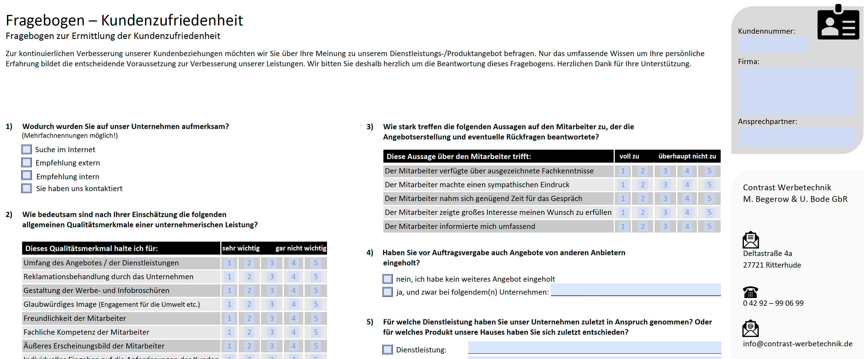Rate 'Freundlichkeit der Mitarbeiter' as 1
Viewport: 868px width, 359px height.
pos(229,318)
